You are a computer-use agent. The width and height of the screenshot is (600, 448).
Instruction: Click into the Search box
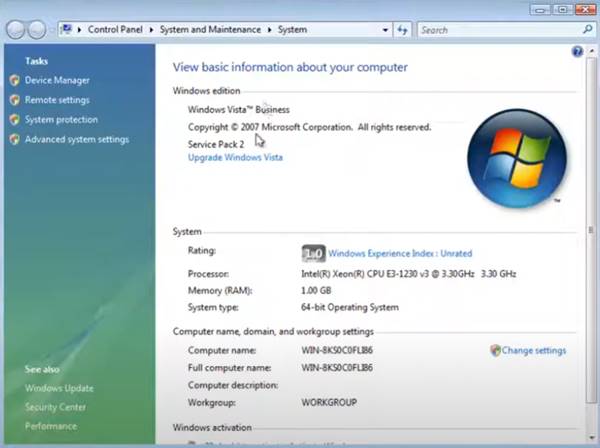point(499,30)
